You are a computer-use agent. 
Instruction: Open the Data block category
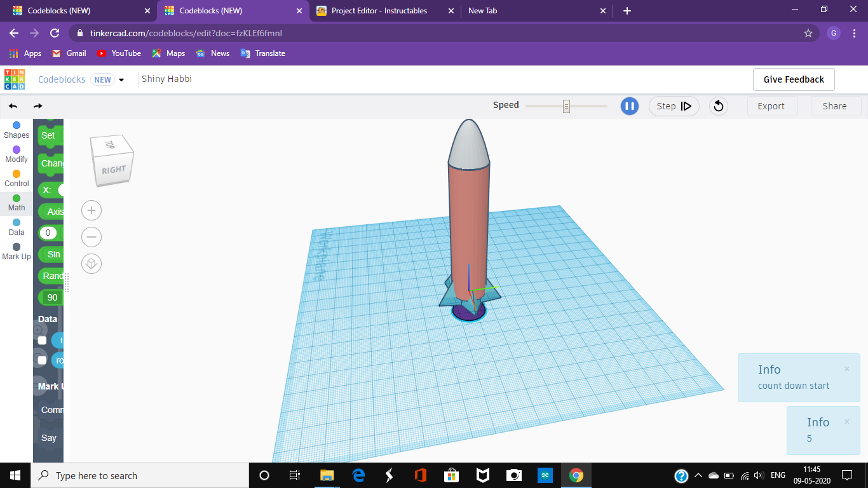tap(16, 226)
